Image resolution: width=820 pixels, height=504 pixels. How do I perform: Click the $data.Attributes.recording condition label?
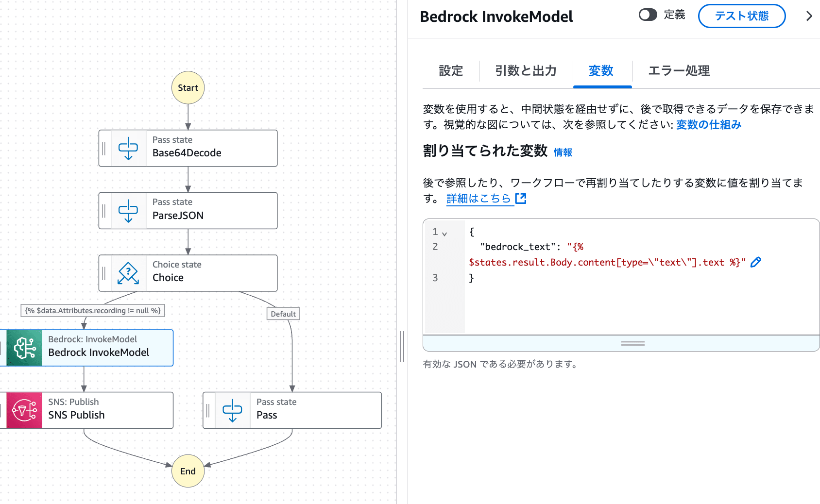(93, 310)
